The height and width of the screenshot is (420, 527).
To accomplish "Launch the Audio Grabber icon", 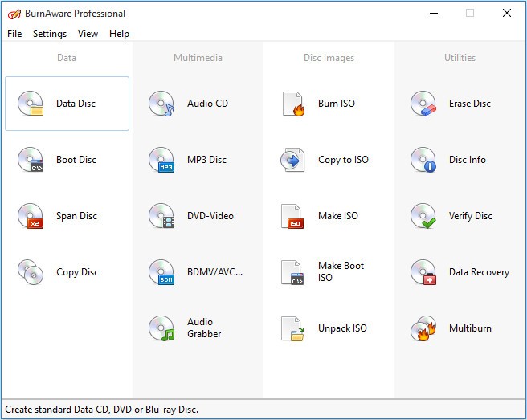I will pyautogui.click(x=161, y=328).
